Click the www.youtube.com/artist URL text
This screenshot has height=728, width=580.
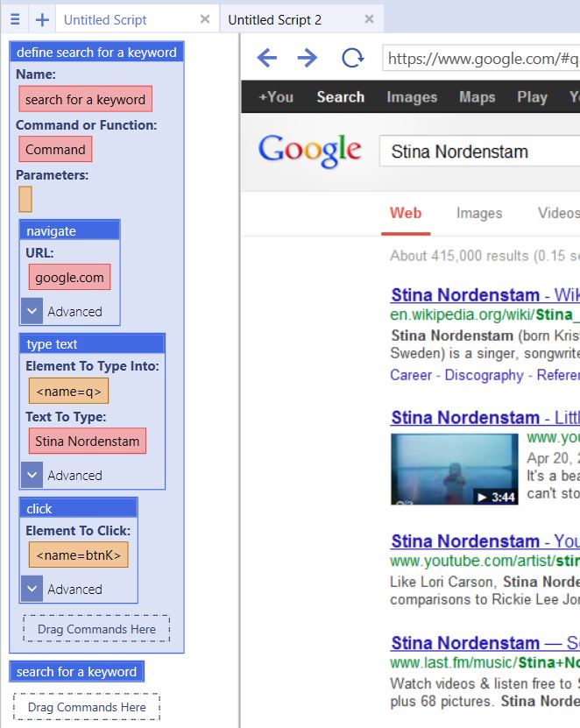click(485, 561)
